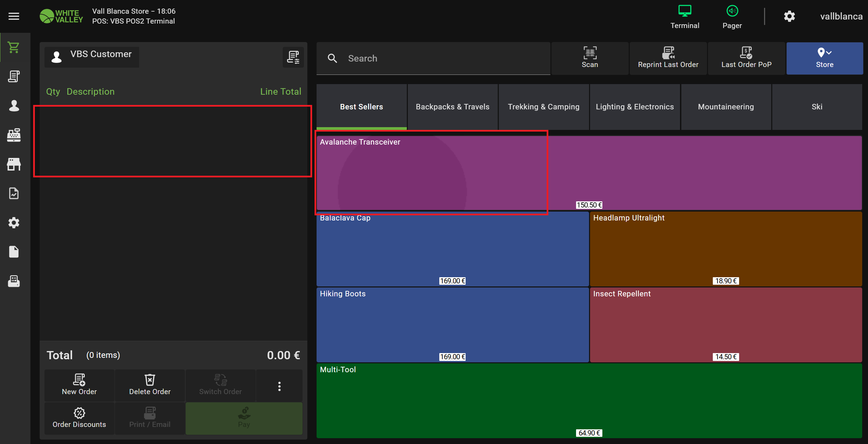Open the three-dot more actions menu
Viewport: 868px width, 444px height.
click(279, 386)
